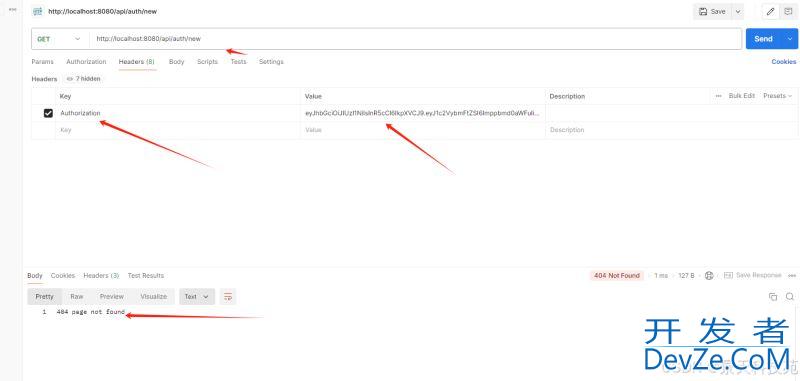Search the response with magnifier icon
This screenshot has height=381, width=800.
790,297
